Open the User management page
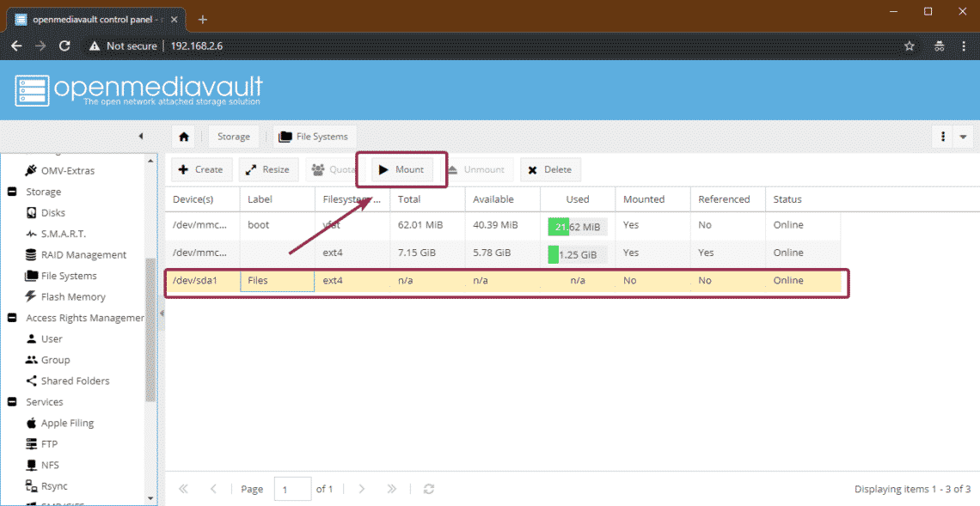The height and width of the screenshot is (506, 980). 44,338
